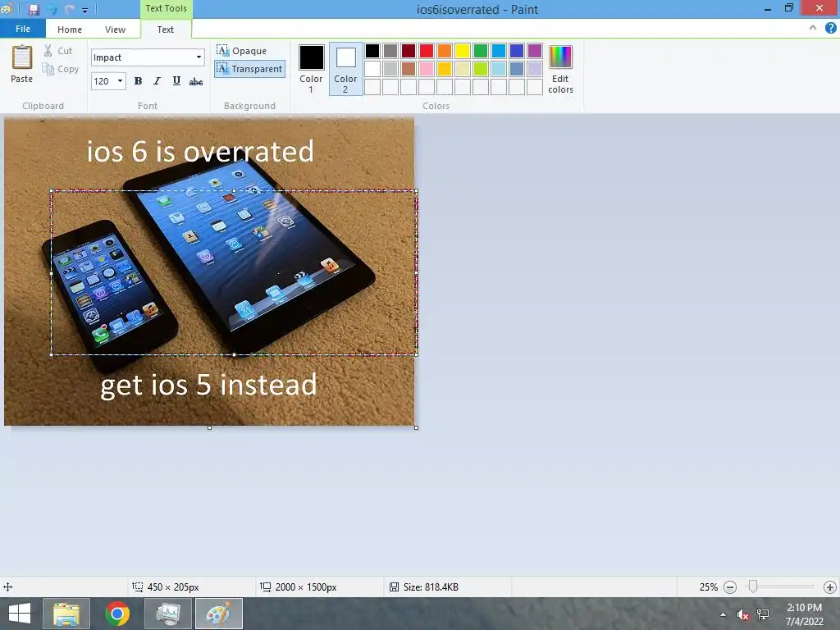The image size is (840, 630).
Task: Pick the brown palette color
Action: 409,69
